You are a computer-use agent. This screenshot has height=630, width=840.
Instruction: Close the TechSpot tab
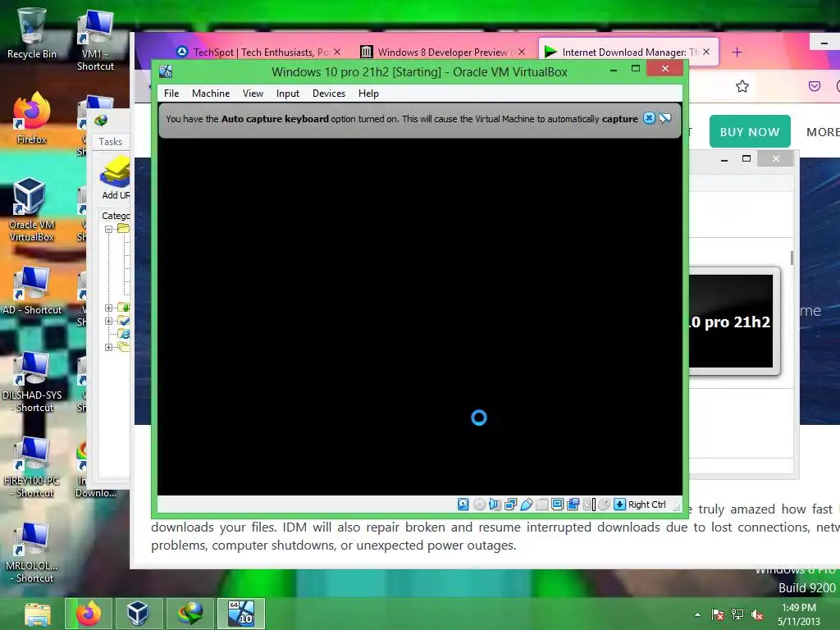(x=337, y=52)
